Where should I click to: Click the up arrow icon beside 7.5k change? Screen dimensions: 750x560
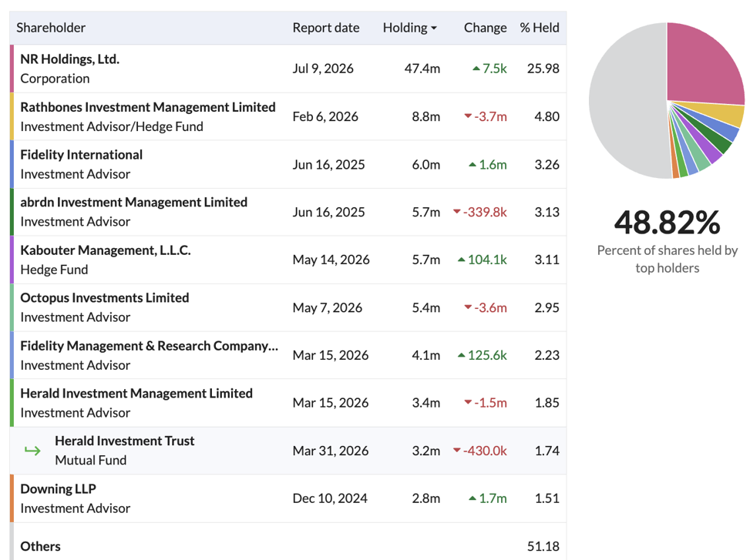[x=476, y=69]
